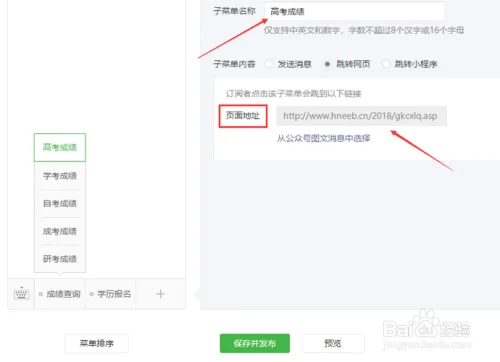500x362 pixels.
Task: Click the 仅支持中英文和数字 hint text
Action: 364,30
